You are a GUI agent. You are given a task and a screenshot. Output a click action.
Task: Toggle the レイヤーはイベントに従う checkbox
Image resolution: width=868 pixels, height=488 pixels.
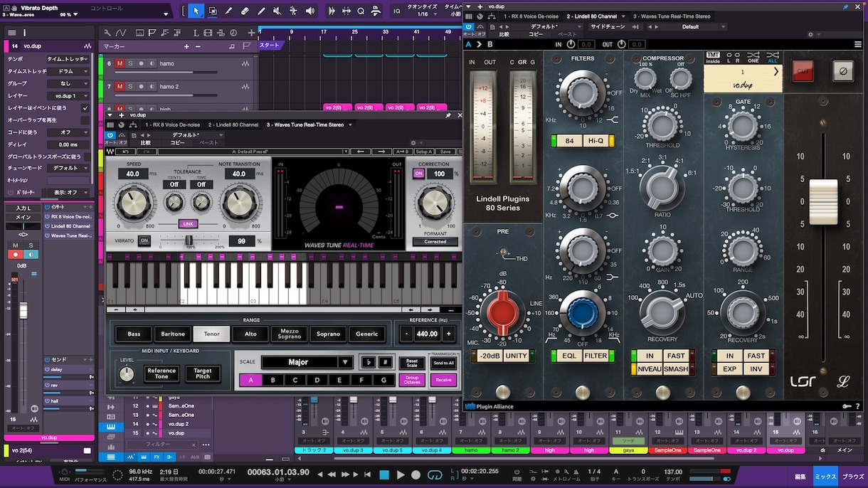click(85, 108)
